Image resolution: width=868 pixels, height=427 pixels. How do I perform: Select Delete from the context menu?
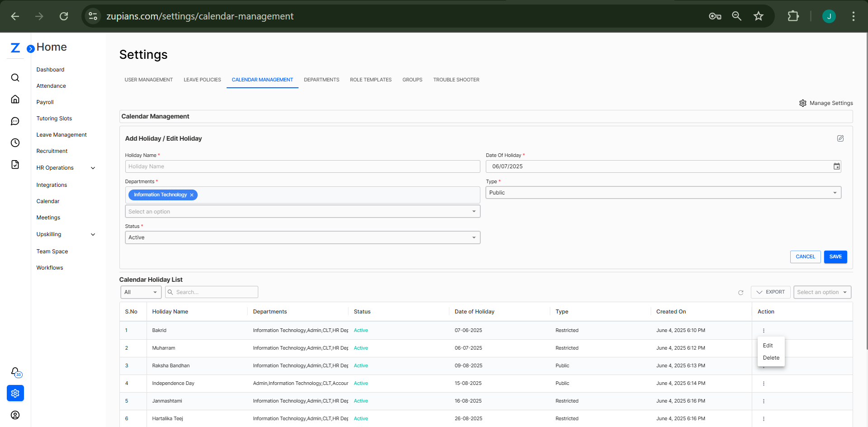[771, 358]
